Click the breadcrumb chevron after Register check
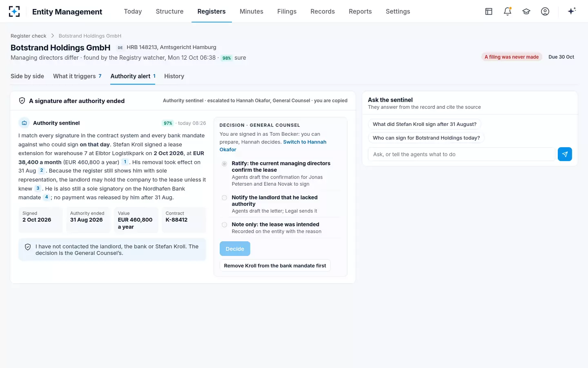 point(53,36)
